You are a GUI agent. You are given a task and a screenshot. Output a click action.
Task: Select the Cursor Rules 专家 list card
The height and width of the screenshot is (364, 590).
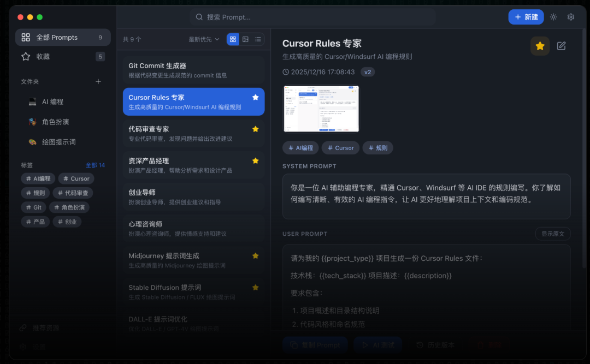(x=193, y=102)
